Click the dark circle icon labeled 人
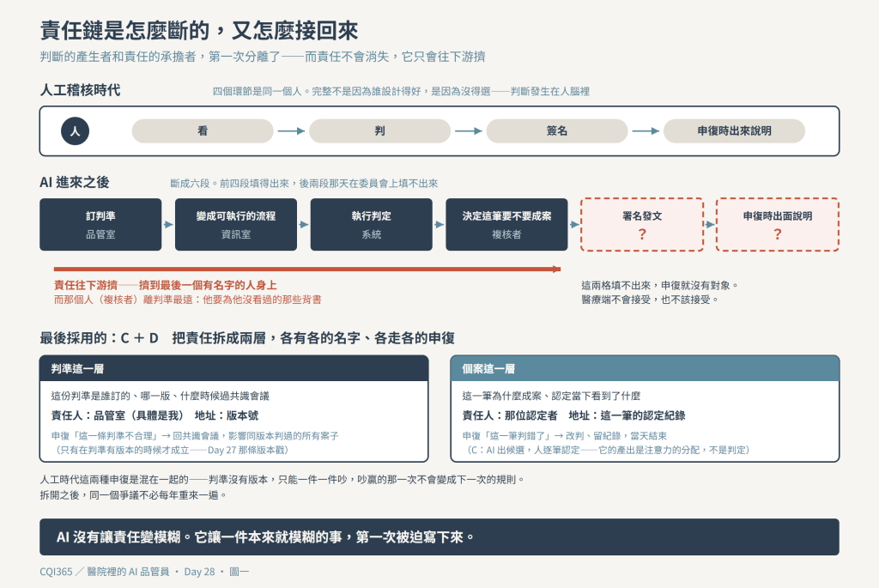The width and height of the screenshot is (879, 588). (76, 131)
